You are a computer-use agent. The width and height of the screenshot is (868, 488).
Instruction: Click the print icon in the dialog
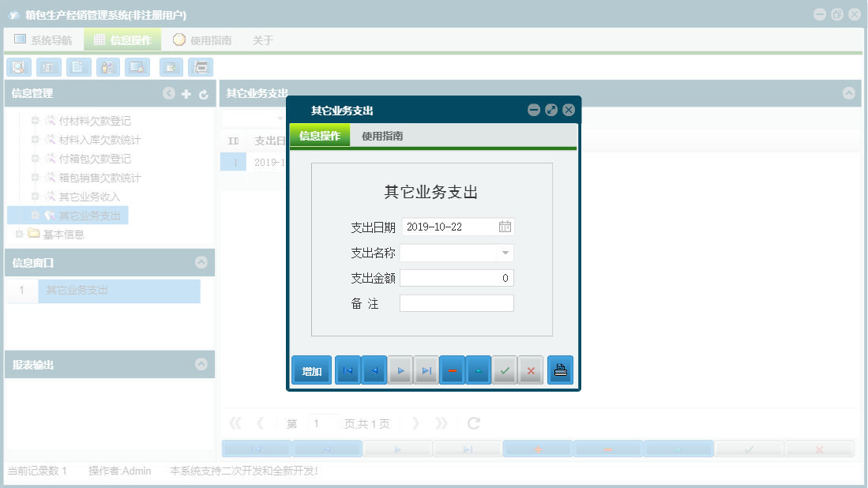point(560,370)
